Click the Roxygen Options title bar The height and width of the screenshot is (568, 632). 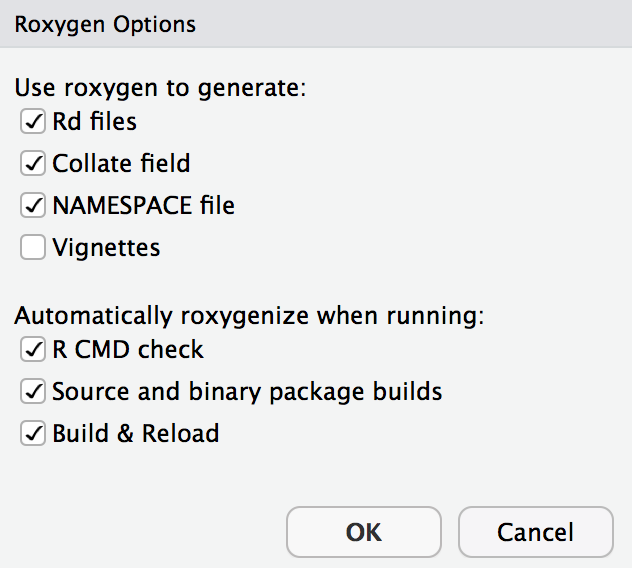[316, 23]
